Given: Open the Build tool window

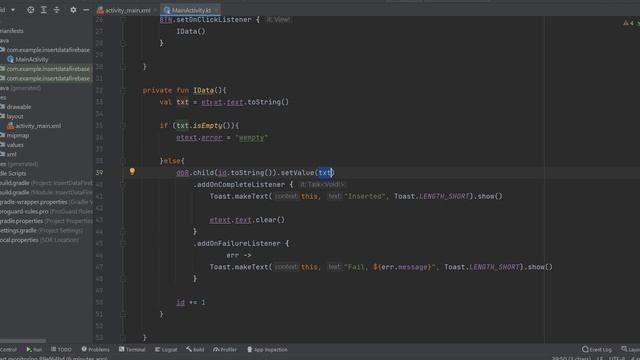Looking at the screenshot, I should 195,349.
